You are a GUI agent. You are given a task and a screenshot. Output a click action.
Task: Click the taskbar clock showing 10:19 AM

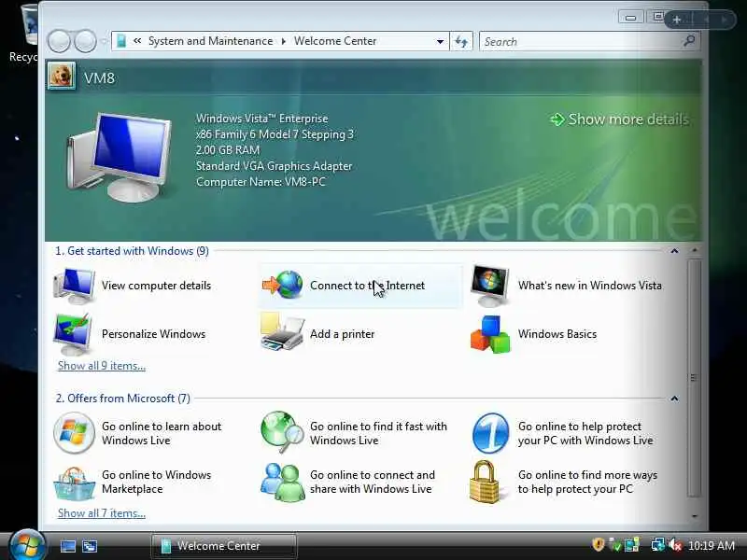(x=712, y=545)
